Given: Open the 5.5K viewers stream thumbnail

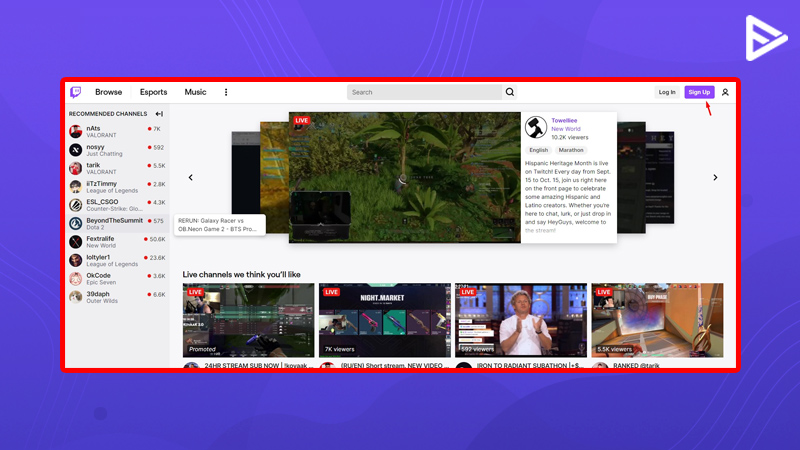Looking at the screenshot, I should pyautogui.click(x=657, y=320).
